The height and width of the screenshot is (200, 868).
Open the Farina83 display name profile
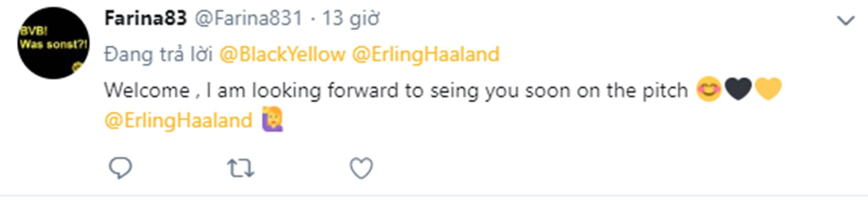click(x=146, y=19)
